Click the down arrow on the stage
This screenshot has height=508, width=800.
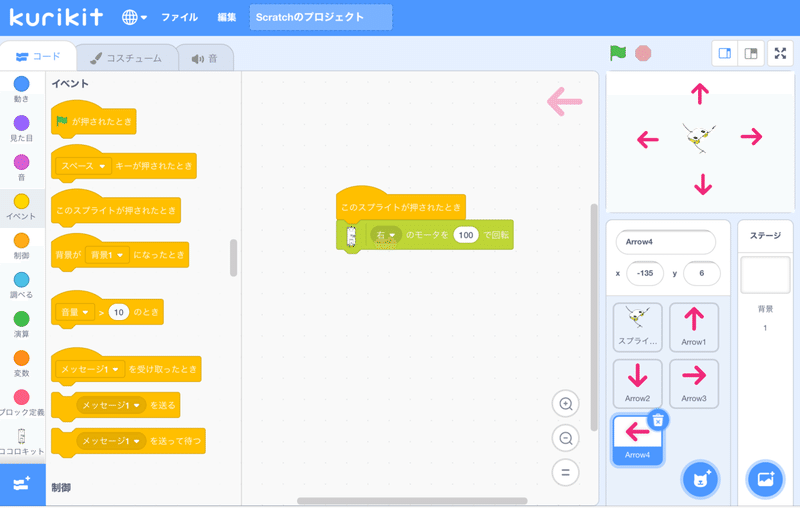tap(703, 184)
